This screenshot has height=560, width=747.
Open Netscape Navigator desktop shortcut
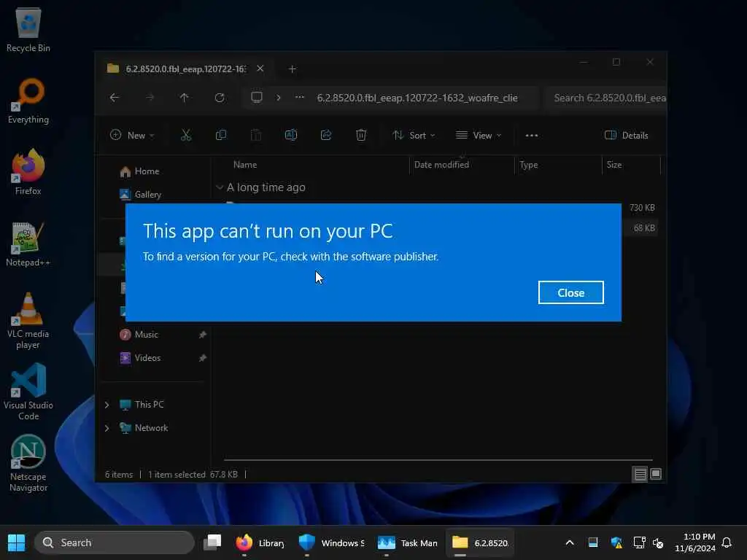coord(28,463)
